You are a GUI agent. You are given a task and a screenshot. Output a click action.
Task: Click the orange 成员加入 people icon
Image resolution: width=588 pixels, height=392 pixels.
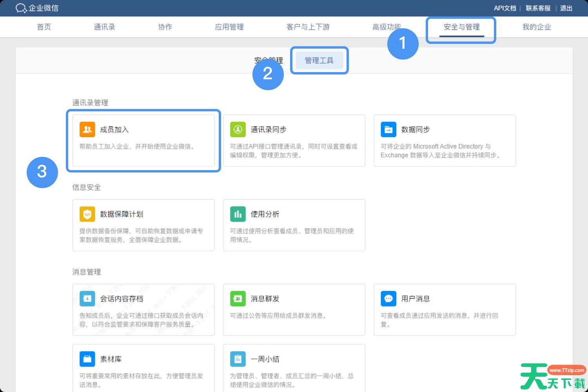(x=87, y=129)
